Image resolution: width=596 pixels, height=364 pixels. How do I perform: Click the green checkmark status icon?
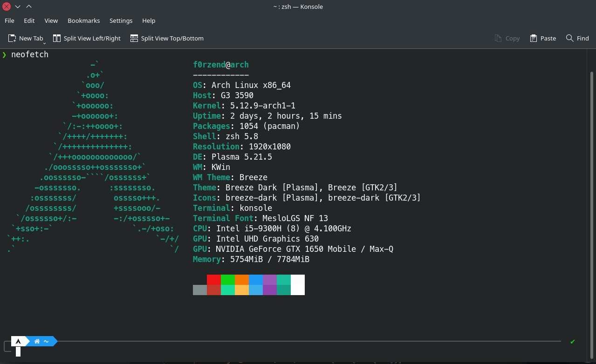pos(573,342)
